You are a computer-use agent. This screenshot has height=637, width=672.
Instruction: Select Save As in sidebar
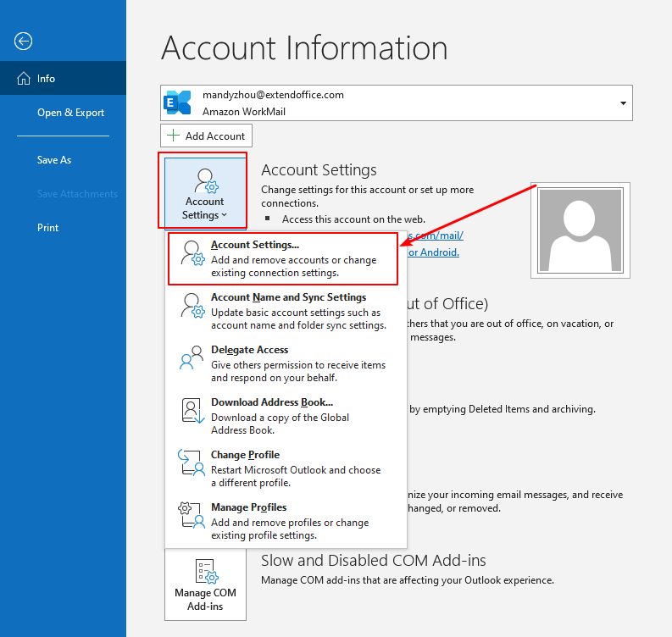[x=63, y=160]
